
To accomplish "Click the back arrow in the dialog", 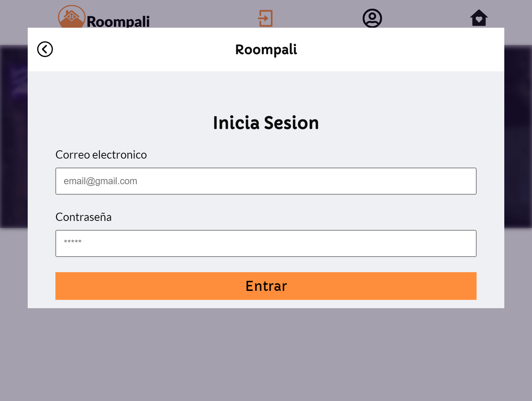I will pos(45,49).
